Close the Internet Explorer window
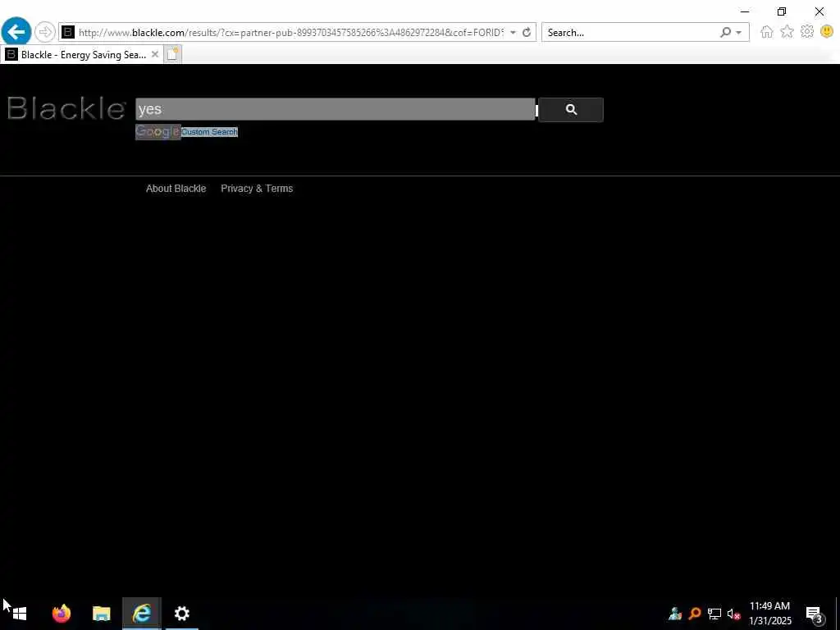This screenshot has width=840, height=630. point(819,11)
